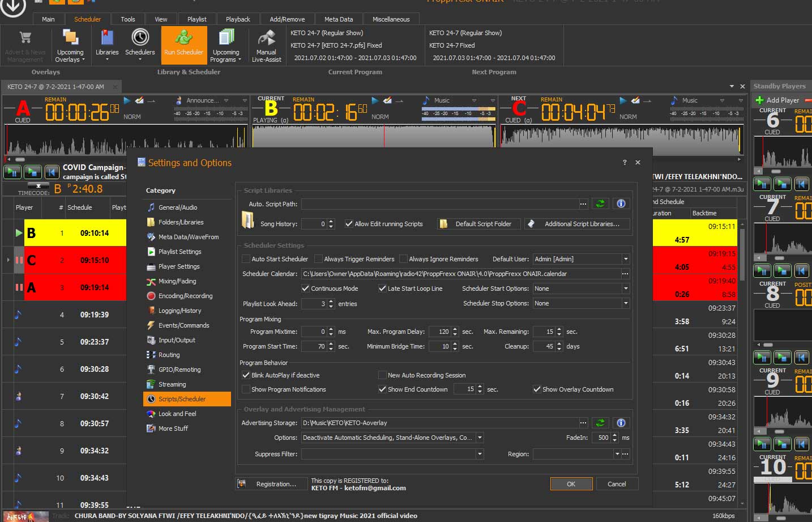Click the Scheduler Calendar path field

[x=461, y=274]
